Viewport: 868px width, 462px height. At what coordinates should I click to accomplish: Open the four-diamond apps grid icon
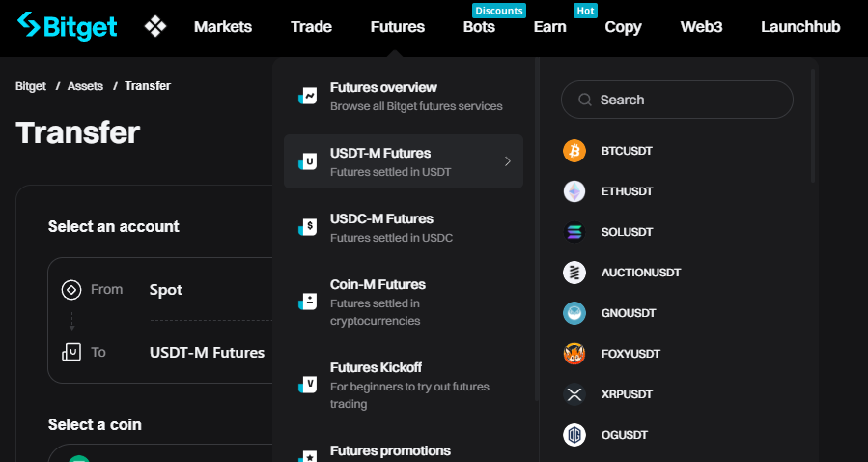155,27
